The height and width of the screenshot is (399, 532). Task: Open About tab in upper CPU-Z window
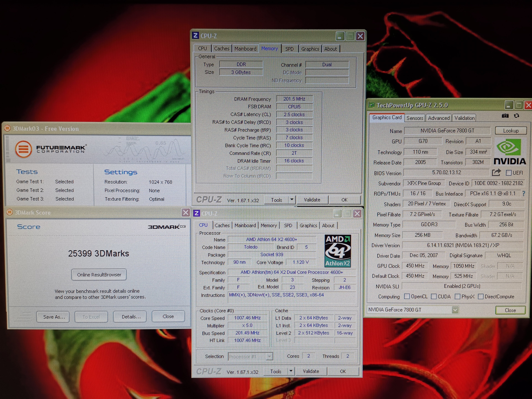(331, 49)
